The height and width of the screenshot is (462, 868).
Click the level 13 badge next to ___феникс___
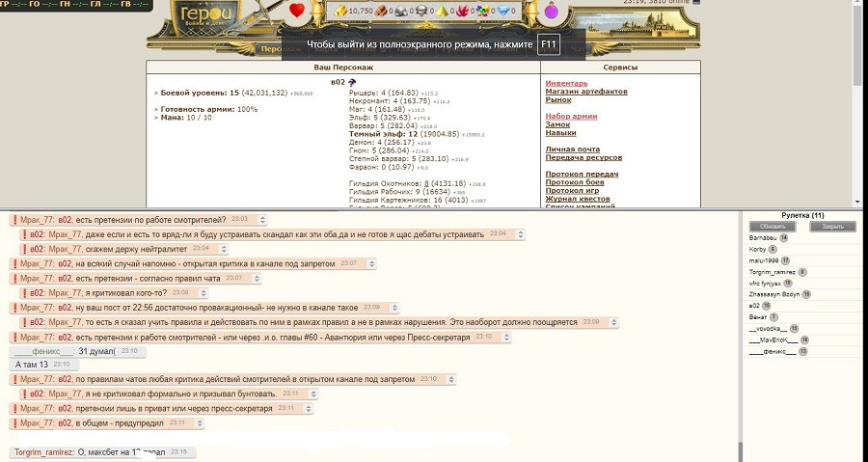click(x=802, y=352)
